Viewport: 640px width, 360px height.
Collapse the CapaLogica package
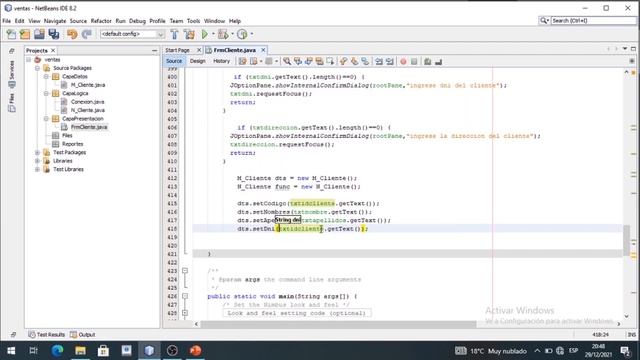pos(47,93)
